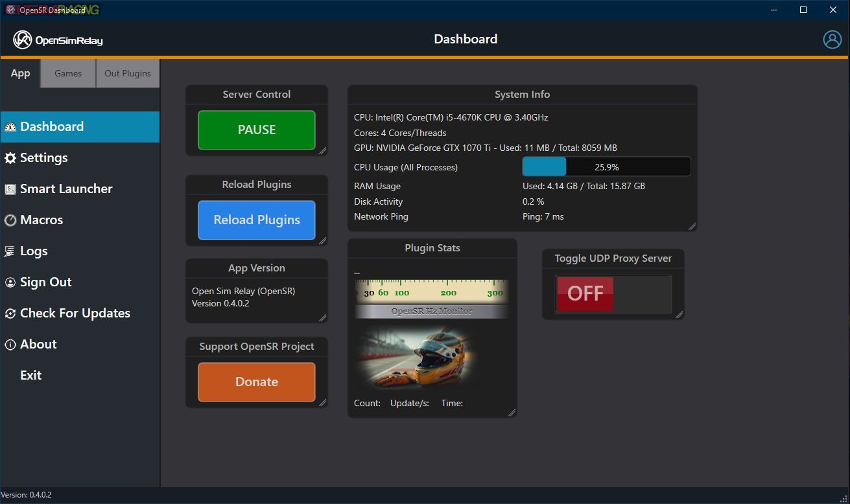
Task: Open the About page
Action: click(80, 345)
